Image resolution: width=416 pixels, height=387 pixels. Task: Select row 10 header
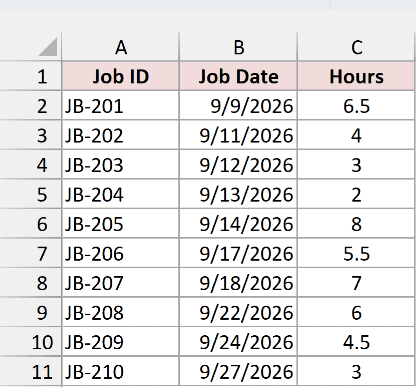[x=31, y=342]
